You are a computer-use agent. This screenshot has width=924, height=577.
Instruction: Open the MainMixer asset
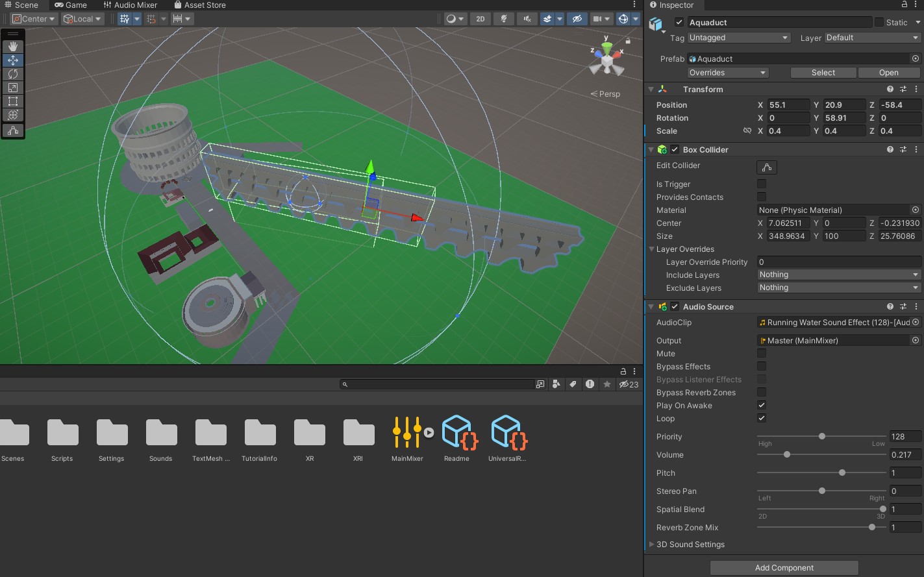pyautogui.click(x=407, y=433)
